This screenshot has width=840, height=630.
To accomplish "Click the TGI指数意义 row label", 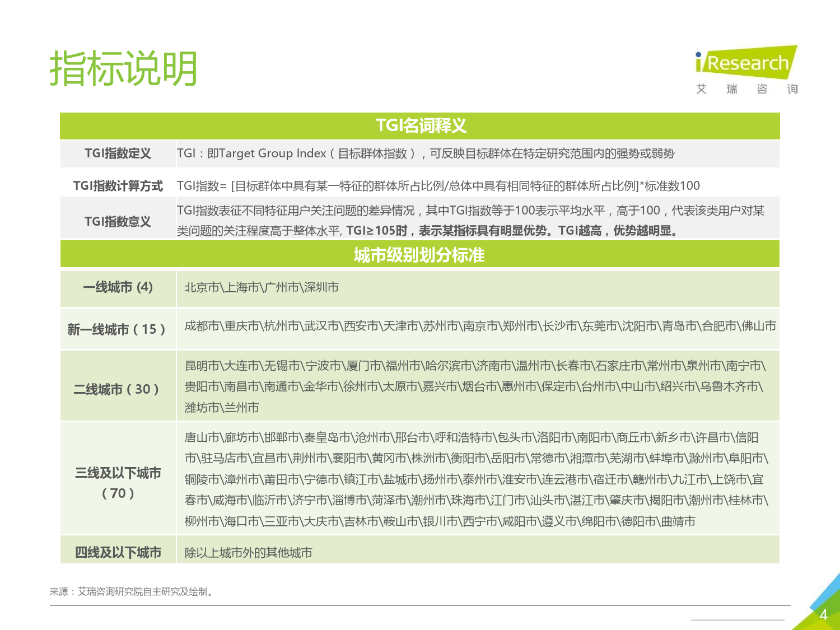I will pos(118,222).
